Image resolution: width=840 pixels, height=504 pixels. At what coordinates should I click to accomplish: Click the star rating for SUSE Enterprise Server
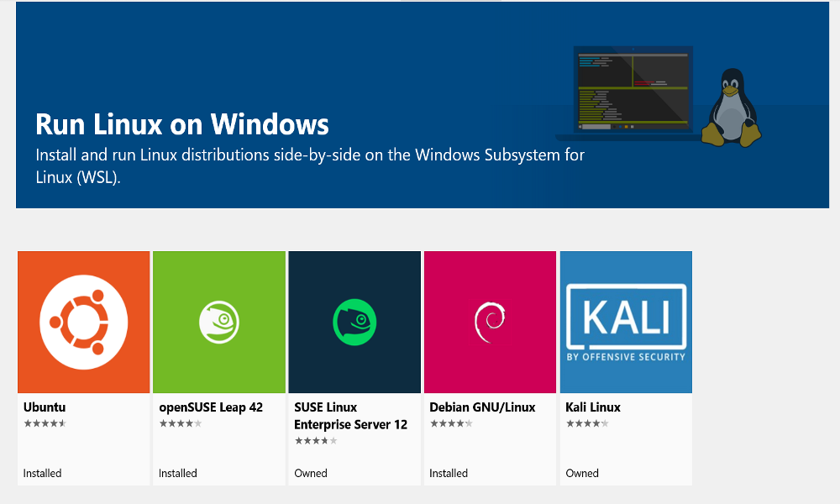coord(314,440)
